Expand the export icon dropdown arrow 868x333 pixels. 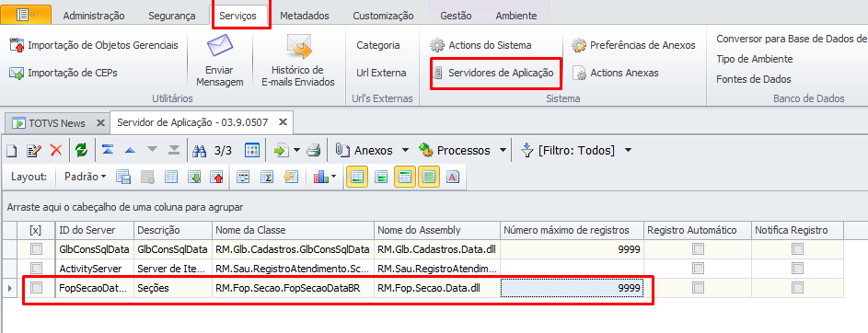pyautogui.click(x=296, y=151)
